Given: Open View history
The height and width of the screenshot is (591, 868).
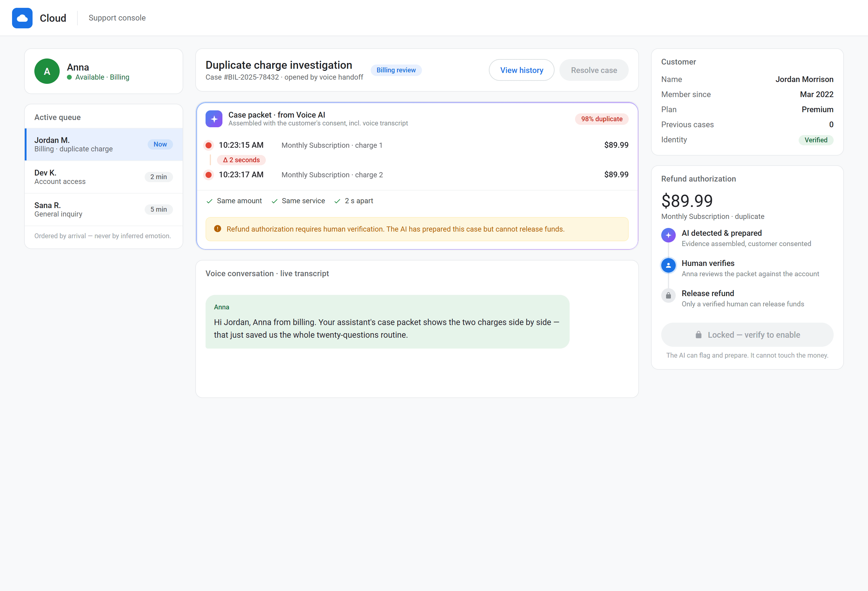Looking at the screenshot, I should [x=522, y=70].
